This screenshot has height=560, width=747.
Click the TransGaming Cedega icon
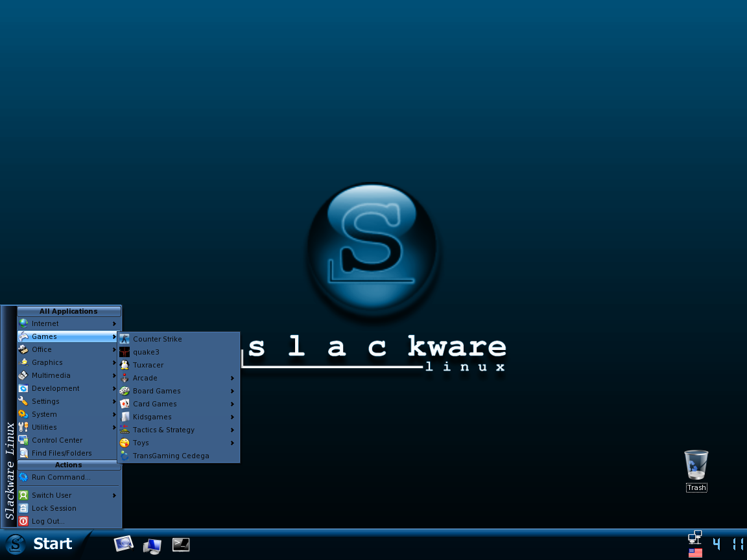[x=124, y=456]
